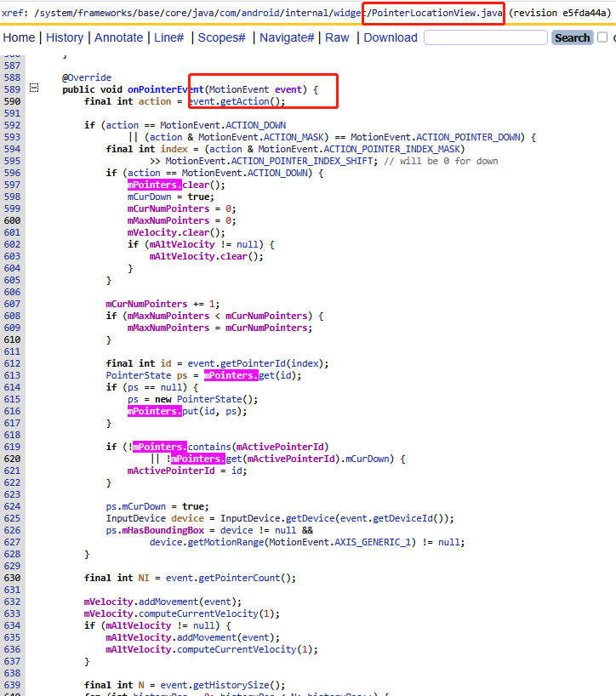Jump to line number 630

[12, 578]
